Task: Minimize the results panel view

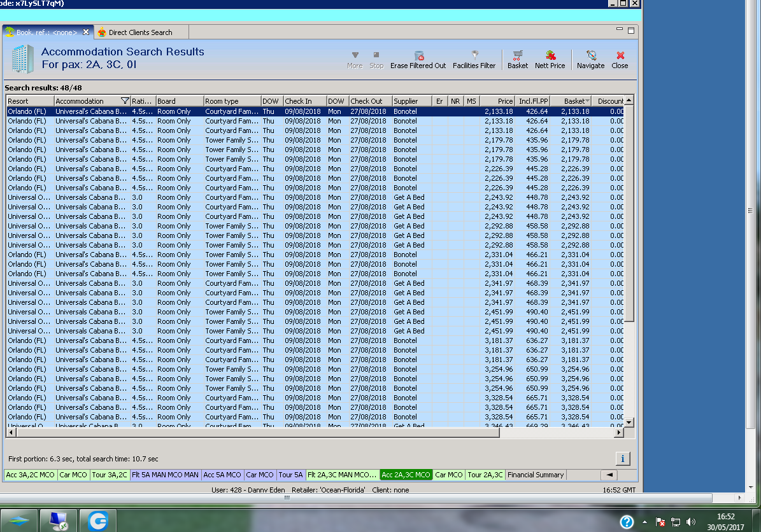Action: point(619,29)
